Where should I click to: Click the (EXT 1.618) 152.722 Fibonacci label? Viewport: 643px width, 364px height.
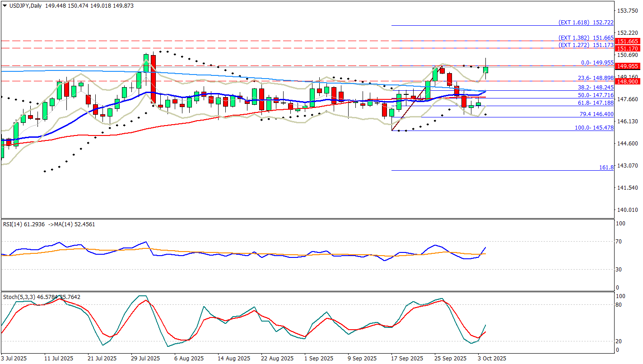[586, 22]
